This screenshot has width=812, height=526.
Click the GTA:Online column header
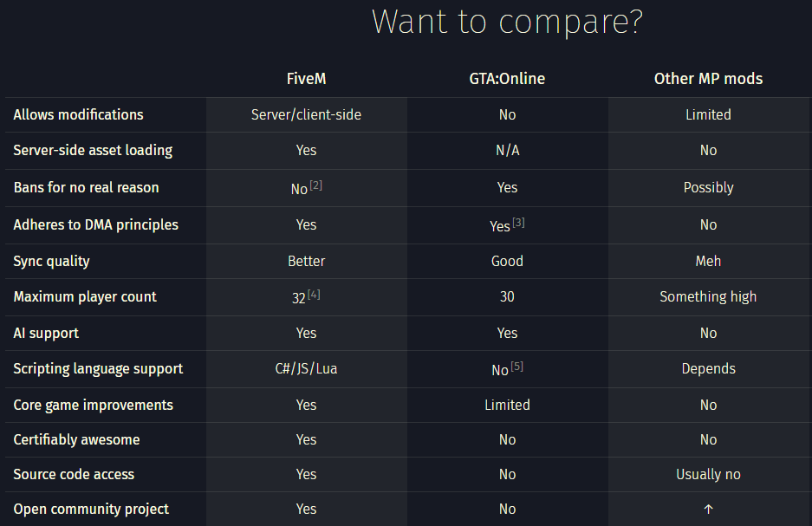(x=507, y=79)
